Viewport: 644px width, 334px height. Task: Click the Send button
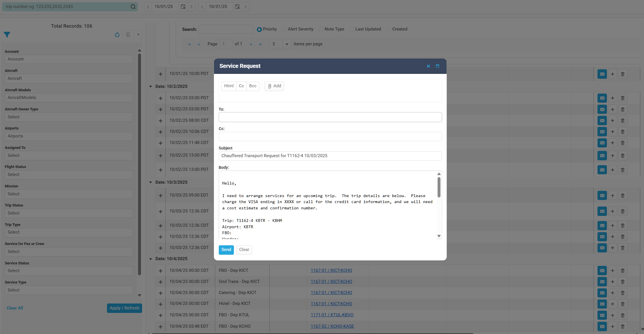[226, 250]
